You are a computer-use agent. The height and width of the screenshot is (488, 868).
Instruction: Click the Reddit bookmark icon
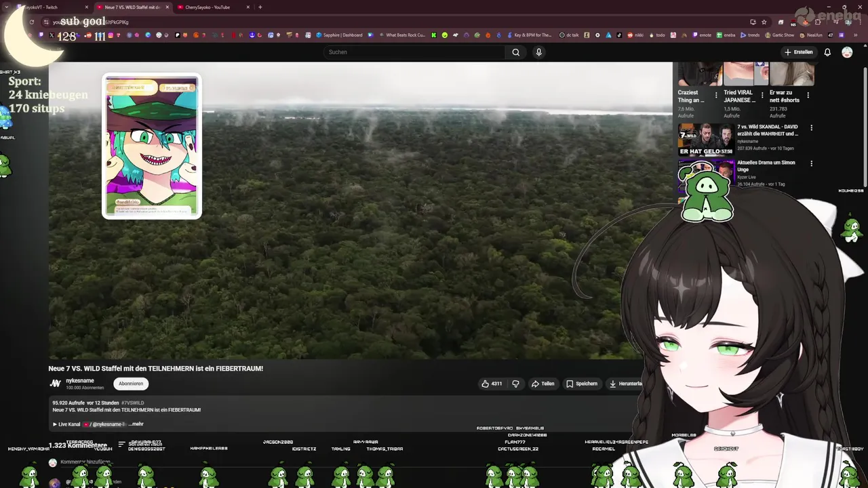[x=89, y=35]
